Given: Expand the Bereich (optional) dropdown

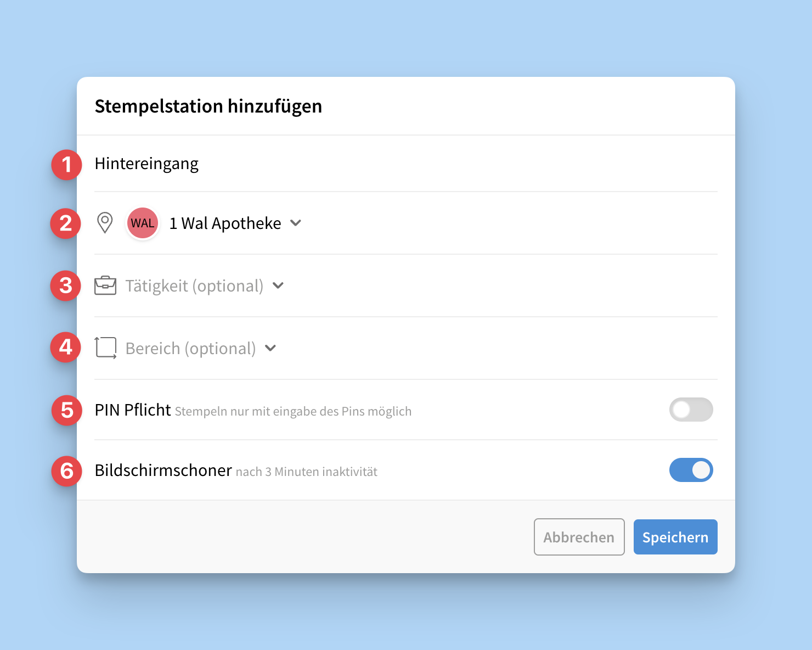Looking at the screenshot, I should tap(200, 348).
